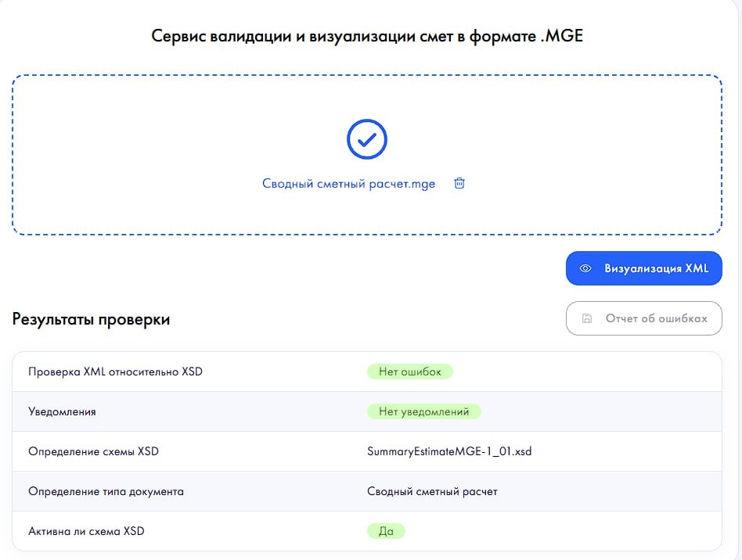Click the Результаты проверки heading

[91, 319]
